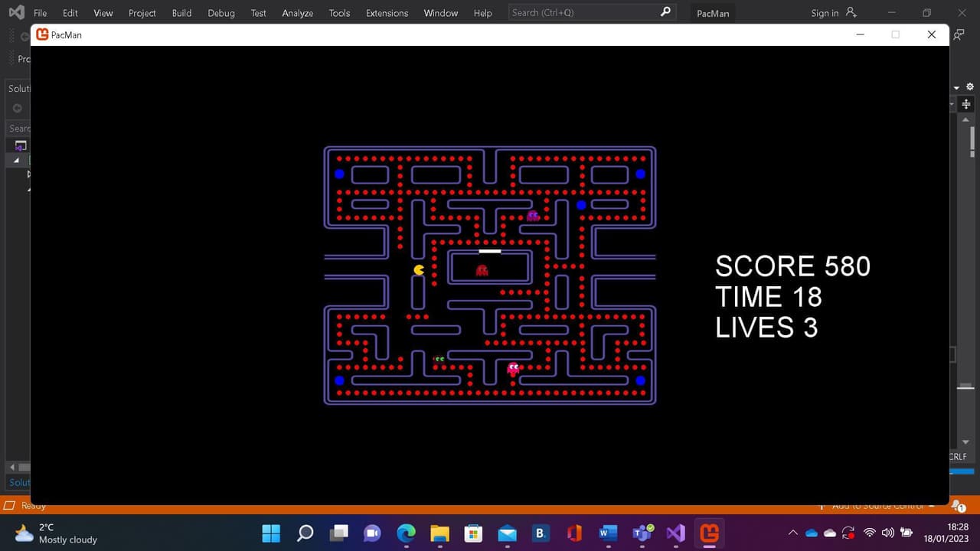This screenshot has height=551, width=980.
Task: Click the yellow Pac-Man character
Action: (x=419, y=269)
